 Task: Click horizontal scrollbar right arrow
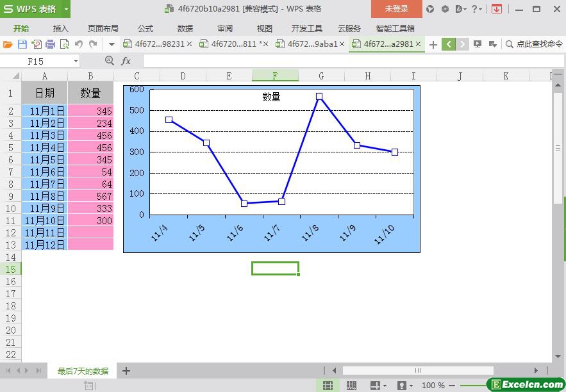pos(536,370)
